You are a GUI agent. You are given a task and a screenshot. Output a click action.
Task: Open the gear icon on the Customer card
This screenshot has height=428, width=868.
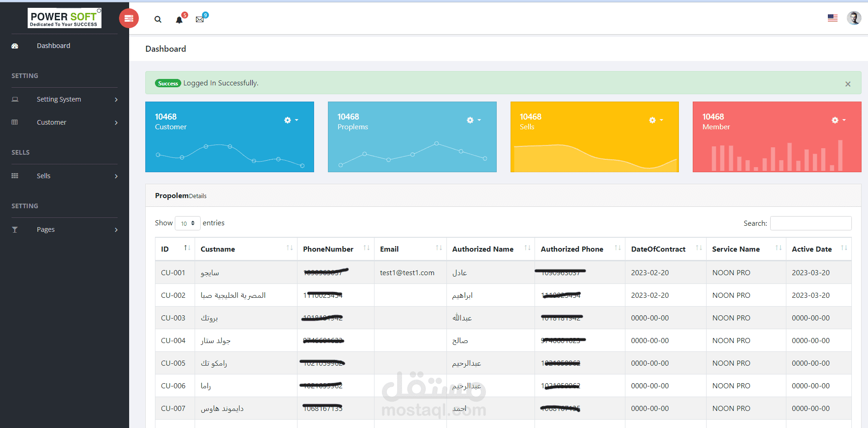[287, 120]
